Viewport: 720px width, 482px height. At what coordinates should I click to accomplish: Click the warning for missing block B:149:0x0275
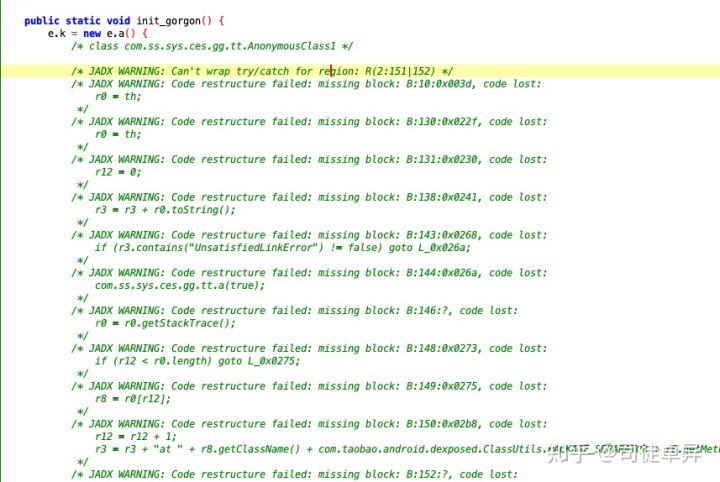[309, 386]
